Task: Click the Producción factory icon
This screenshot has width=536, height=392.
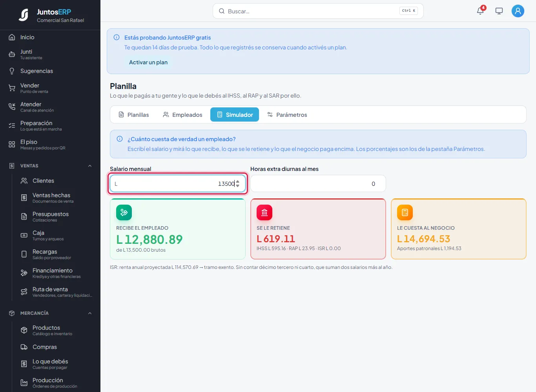Action: (x=24, y=383)
